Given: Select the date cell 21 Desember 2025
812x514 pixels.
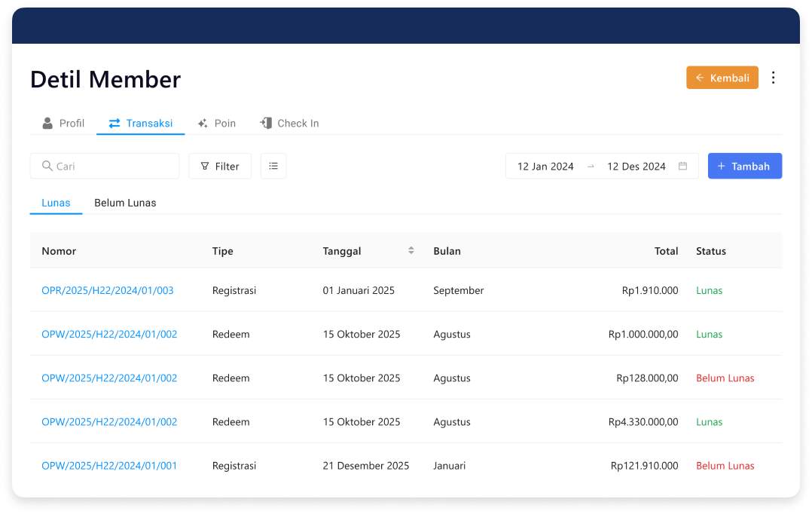Looking at the screenshot, I should click(x=365, y=466).
